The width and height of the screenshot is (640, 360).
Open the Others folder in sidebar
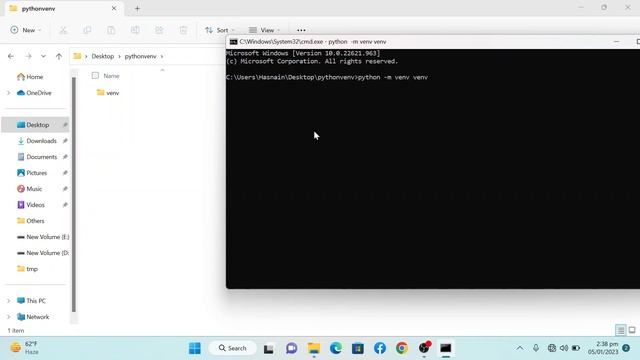[x=31, y=221]
